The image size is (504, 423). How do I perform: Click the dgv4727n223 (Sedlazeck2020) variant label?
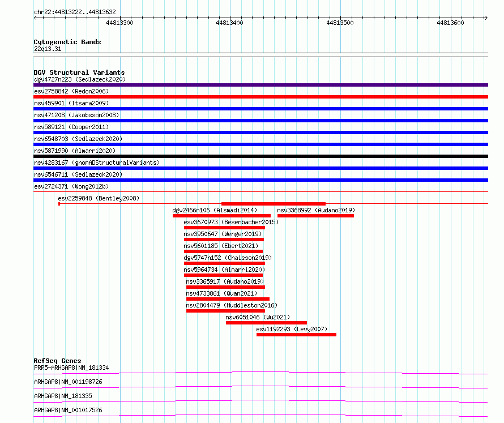80,79
